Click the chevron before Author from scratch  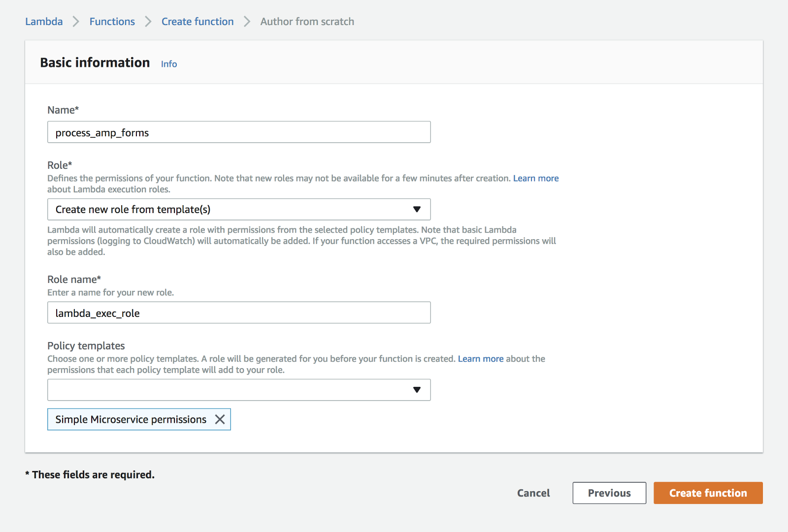pyautogui.click(x=247, y=22)
